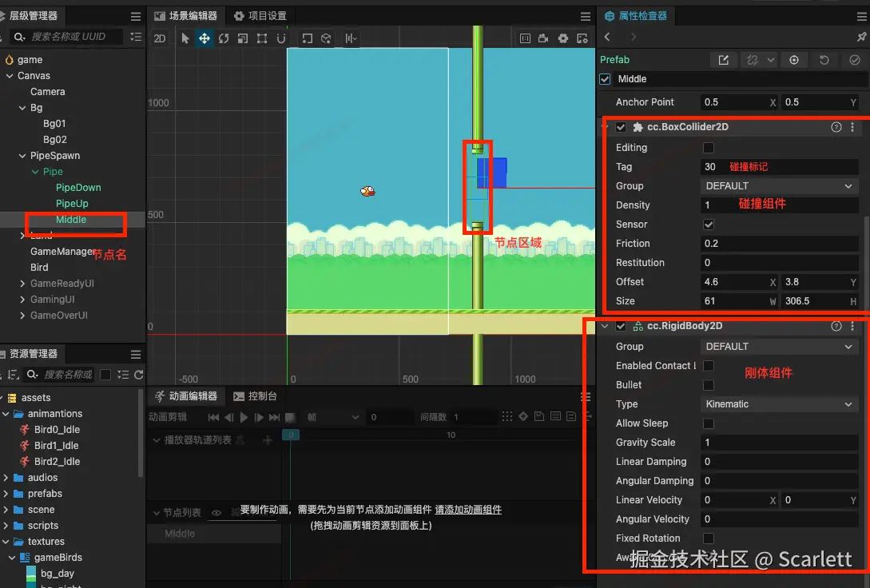The width and height of the screenshot is (870, 588).
Task: Enable the Allow Sleep checkbox
Action: (x=709, y=423)
